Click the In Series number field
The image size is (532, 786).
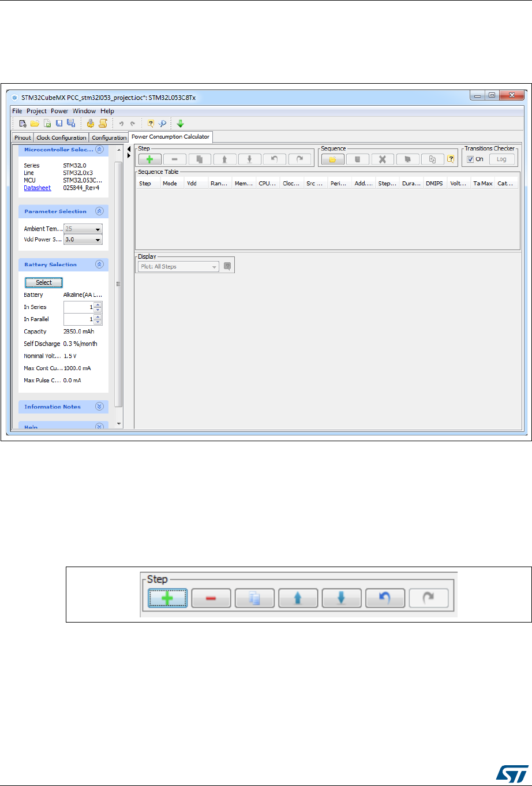(78, 307)
